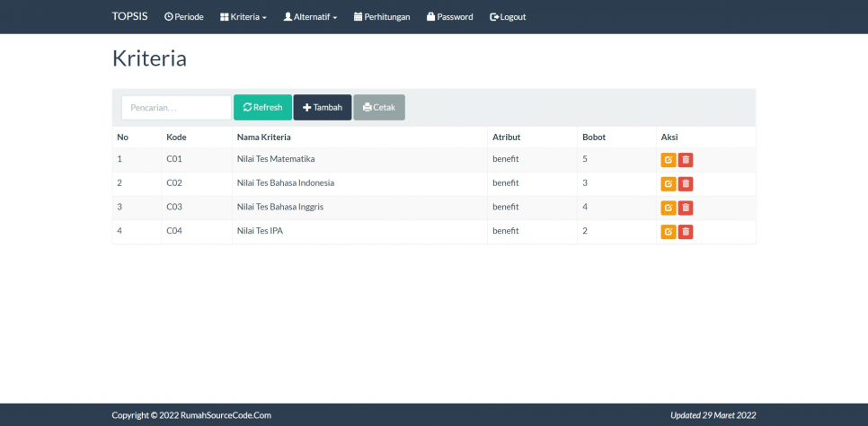Open edit for Nilai Tes Bahasa Inggris
The width and height of the screenshot is (868, 426).
pos(668,208)
